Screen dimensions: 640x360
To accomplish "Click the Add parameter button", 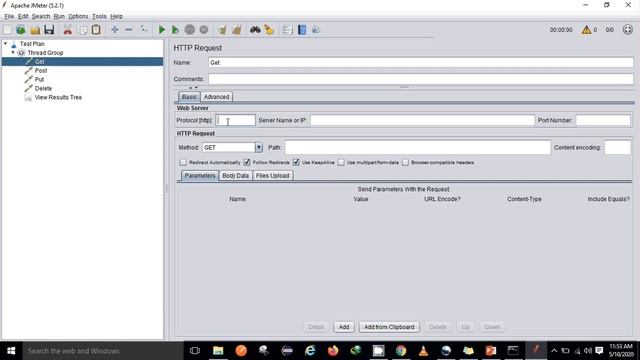I will (344, 327).
